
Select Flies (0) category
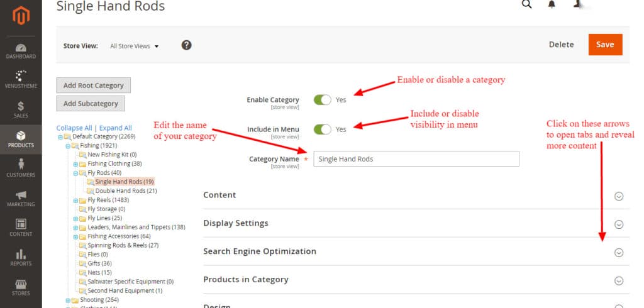point(97,254)
